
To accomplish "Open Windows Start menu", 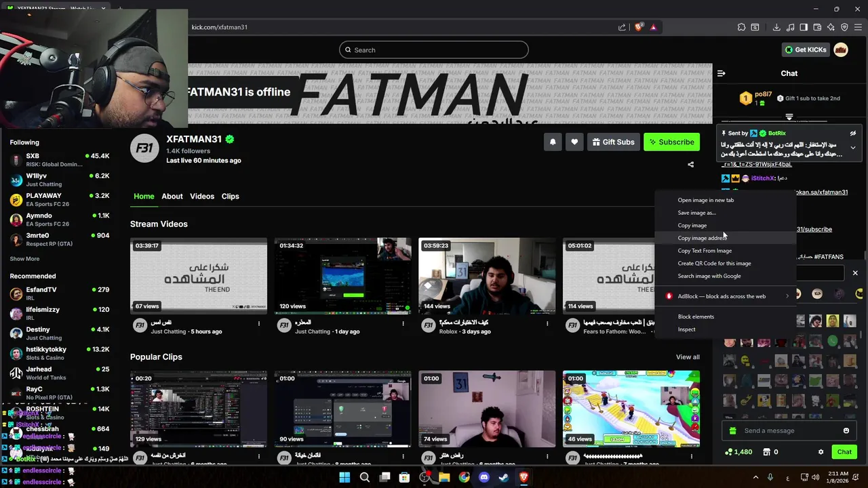I will 344,478.
